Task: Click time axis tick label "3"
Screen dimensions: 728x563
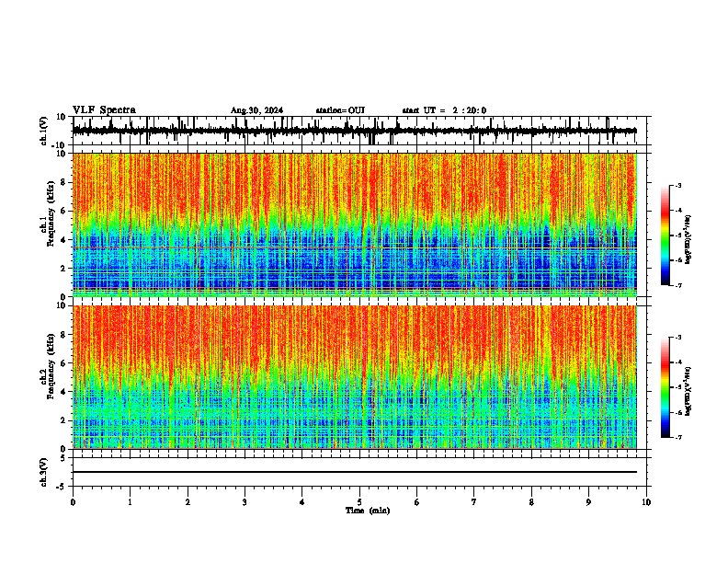Action: pos(245,502)
